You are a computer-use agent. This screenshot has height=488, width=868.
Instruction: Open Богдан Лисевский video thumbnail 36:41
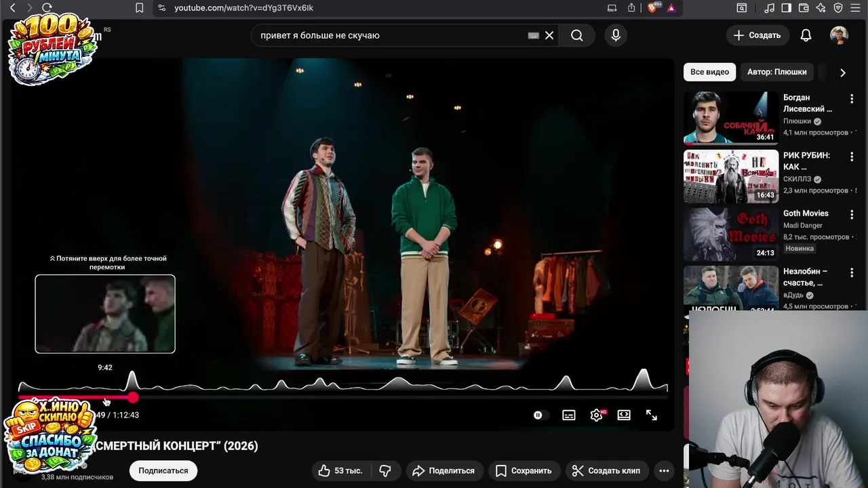pyautogui.click(x=731, y=118)
